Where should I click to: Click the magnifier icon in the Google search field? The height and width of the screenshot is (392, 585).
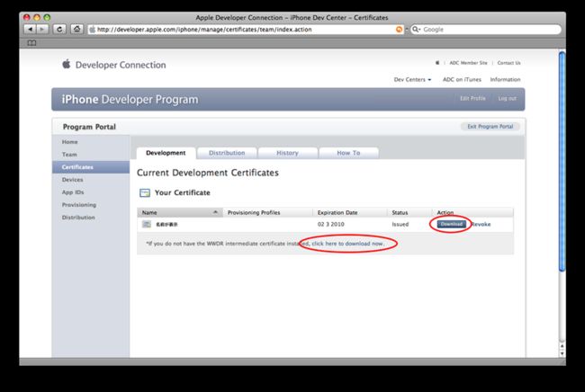(x=416, y=30)
